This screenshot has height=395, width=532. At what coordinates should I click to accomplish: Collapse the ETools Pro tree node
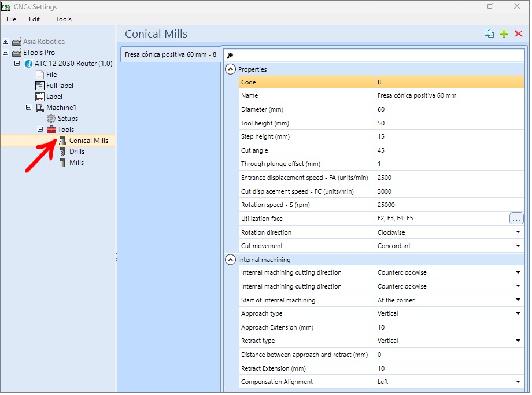(5, 53)
